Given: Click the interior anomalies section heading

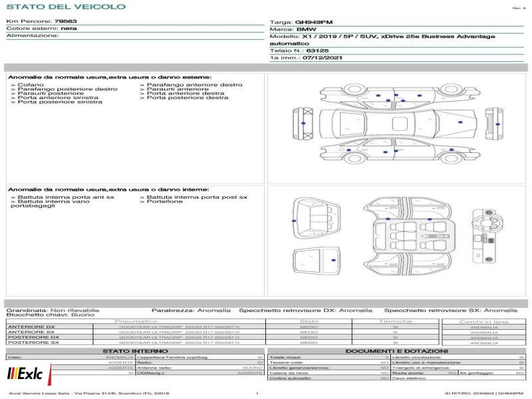Looking at the screenshot, I should coord(108,190).
